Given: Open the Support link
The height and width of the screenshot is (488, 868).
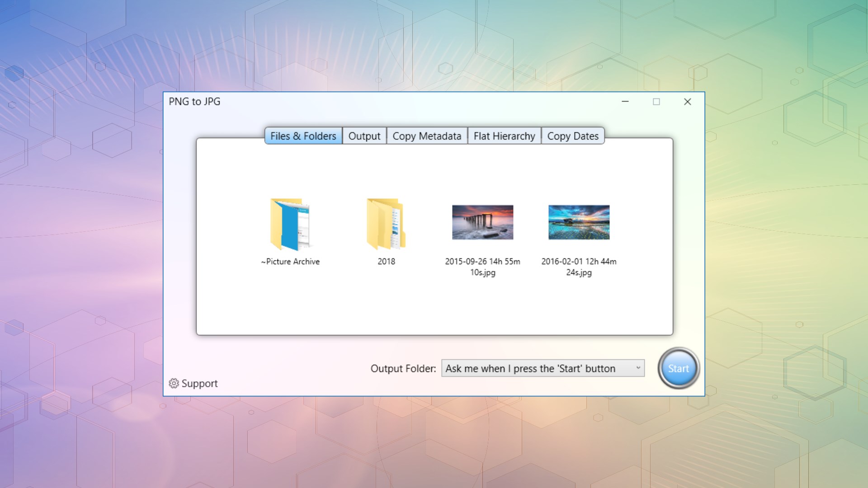Looking at the screenshot, I should tap(199, 383).
